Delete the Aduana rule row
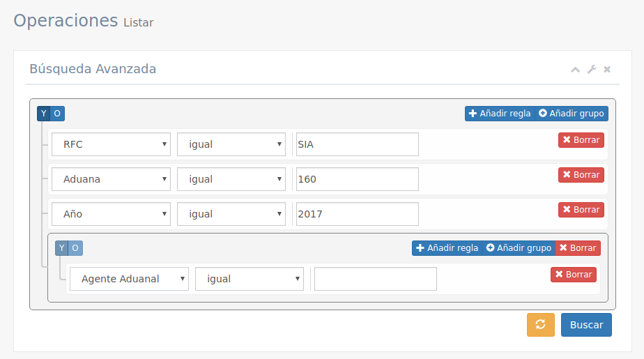 point(581,175)
